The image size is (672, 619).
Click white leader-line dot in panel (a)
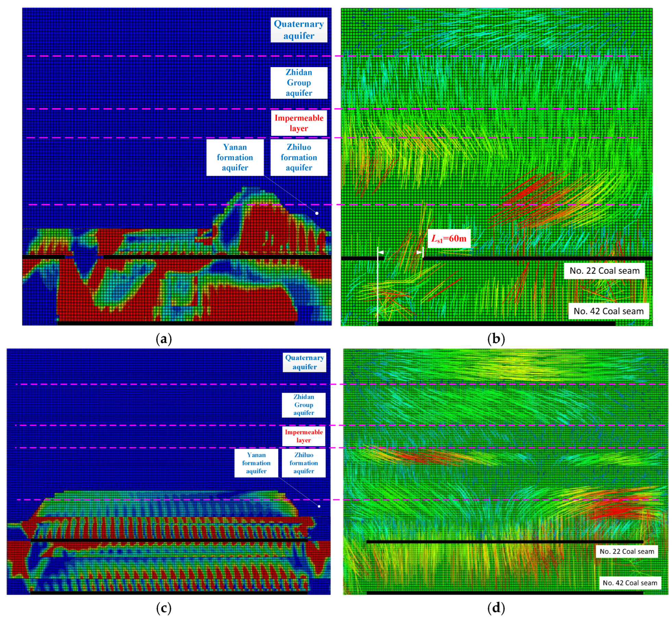pyautogui.click(x=317, y=213)
